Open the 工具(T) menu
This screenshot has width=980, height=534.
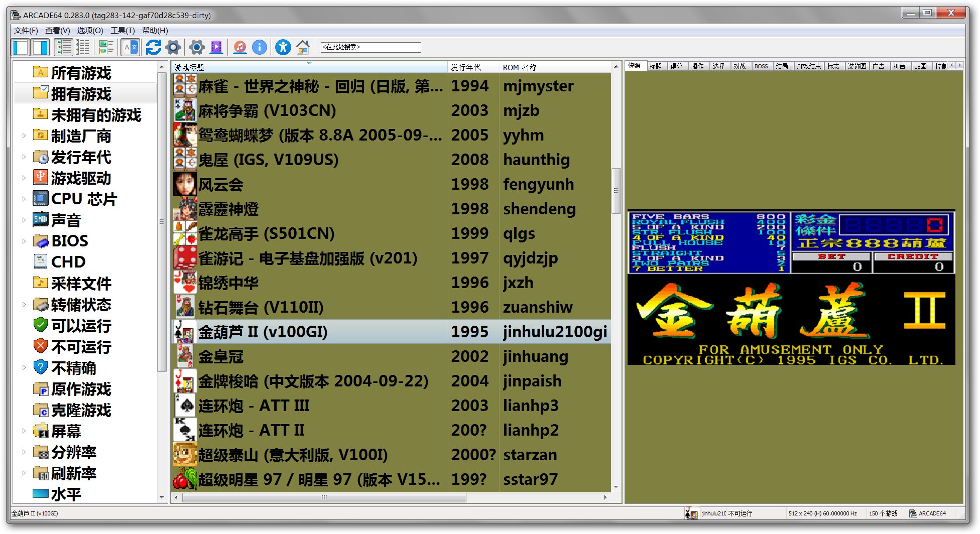[x=122, y=31]
